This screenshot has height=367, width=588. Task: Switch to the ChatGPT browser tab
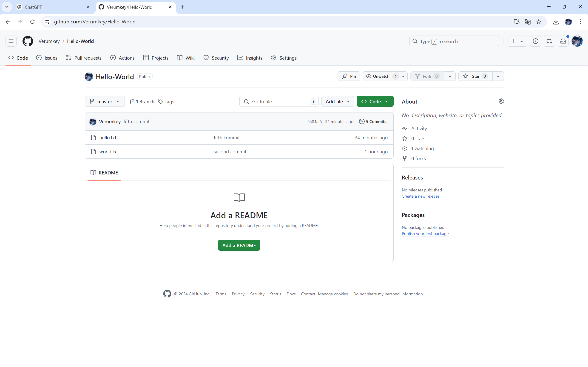click(53, 7)
